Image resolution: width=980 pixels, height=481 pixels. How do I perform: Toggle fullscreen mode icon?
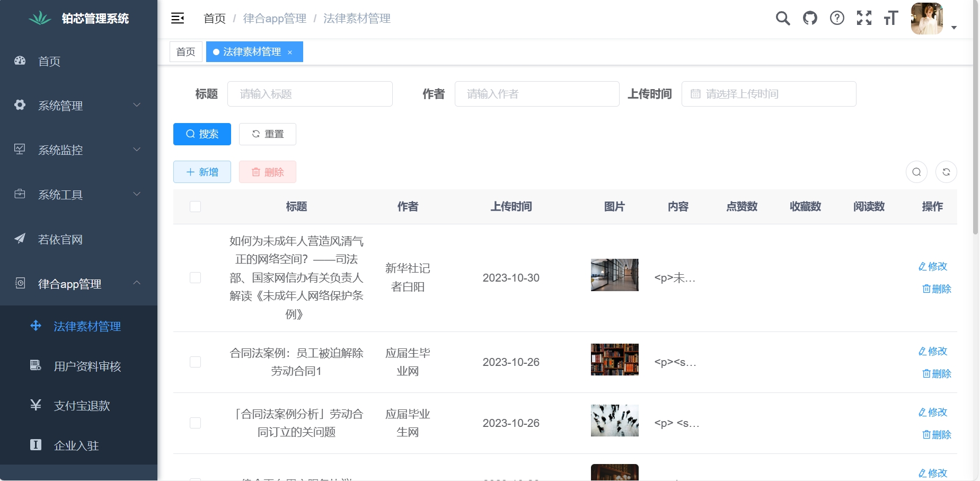click(x=864, y=19)
